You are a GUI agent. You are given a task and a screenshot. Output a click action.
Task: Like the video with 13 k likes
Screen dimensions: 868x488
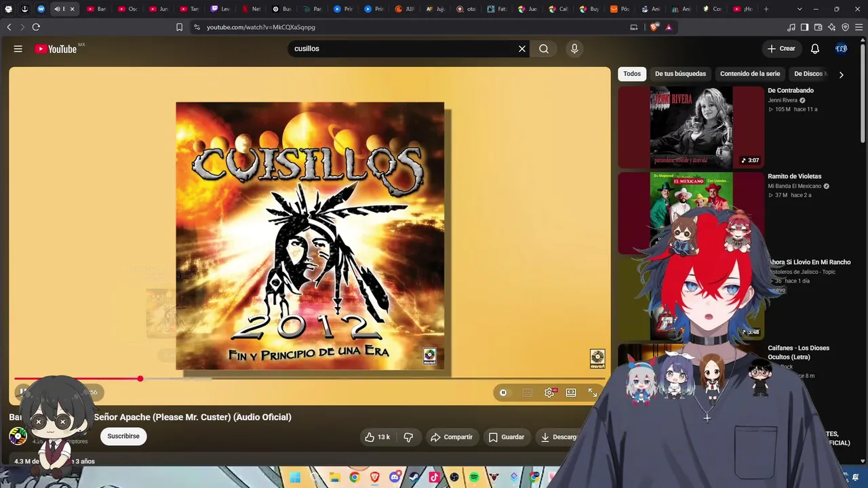(377, 437)
